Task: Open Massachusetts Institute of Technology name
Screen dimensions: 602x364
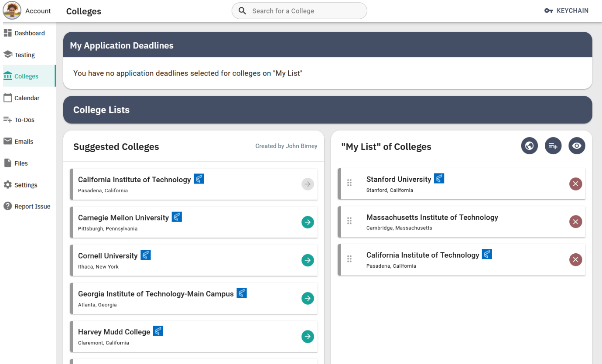Action: (432, 217)
